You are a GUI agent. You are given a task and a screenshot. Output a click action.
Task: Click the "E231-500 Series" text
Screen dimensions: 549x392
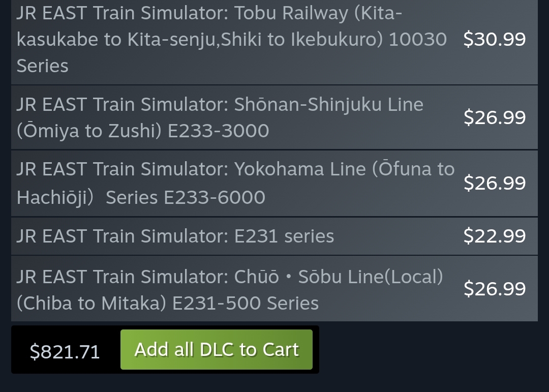pyautogui.click(x=245, y=303)
